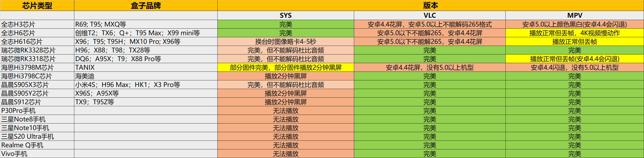Select the '晶晨S905Y2芯片' cell
644x158 pixels.
[x=37, y=93]
